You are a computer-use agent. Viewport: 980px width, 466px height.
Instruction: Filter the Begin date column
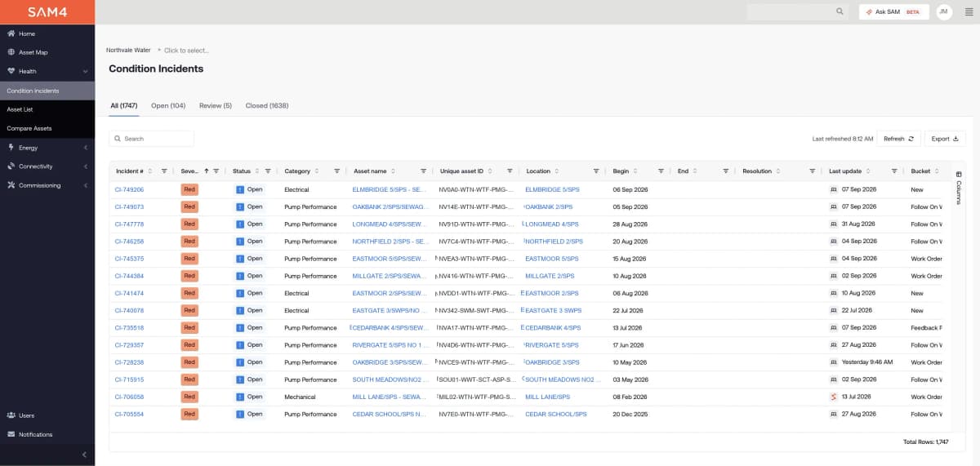click(x=661, y=171)
